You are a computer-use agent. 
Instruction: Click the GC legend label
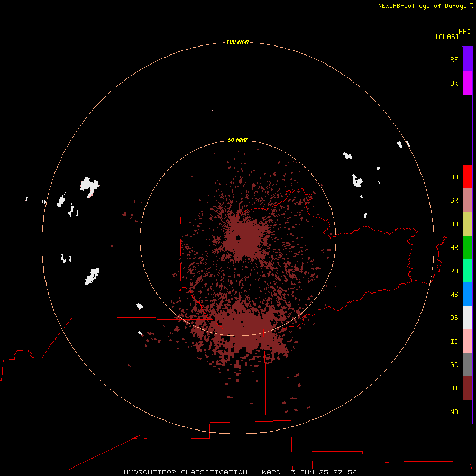[454, 365]
